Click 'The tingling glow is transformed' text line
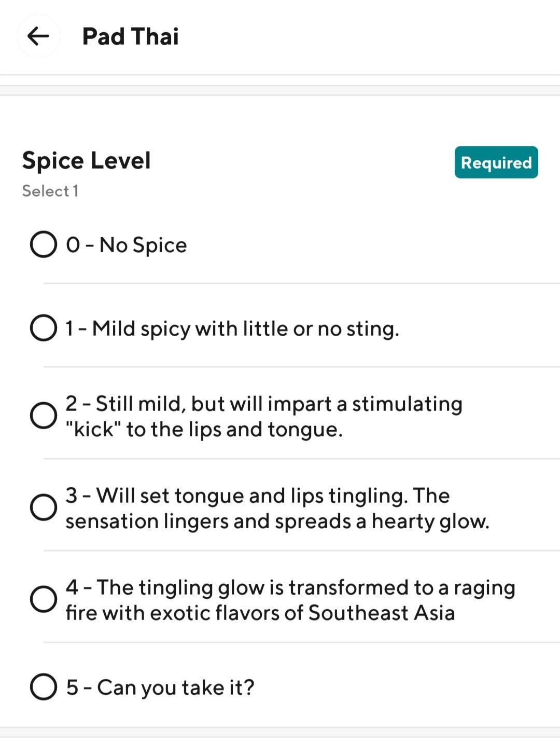Screen dimensions: 560x742 [290, 587]
